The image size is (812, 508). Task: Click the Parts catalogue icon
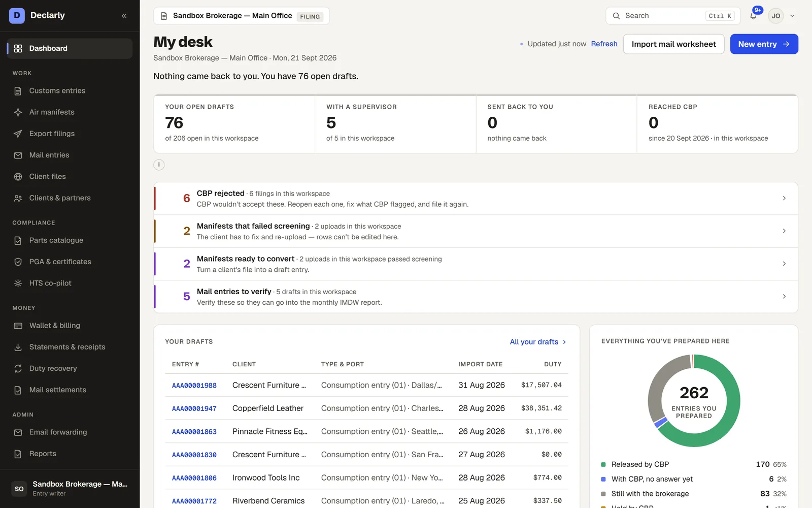point(18,240)
